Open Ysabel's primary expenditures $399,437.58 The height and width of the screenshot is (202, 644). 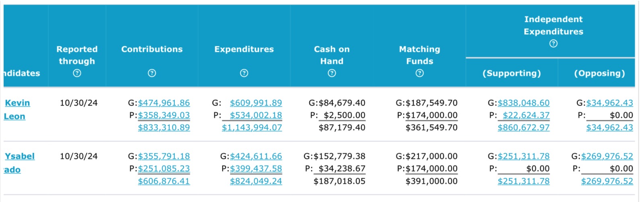pyautogui.click(x=256, y=169)
